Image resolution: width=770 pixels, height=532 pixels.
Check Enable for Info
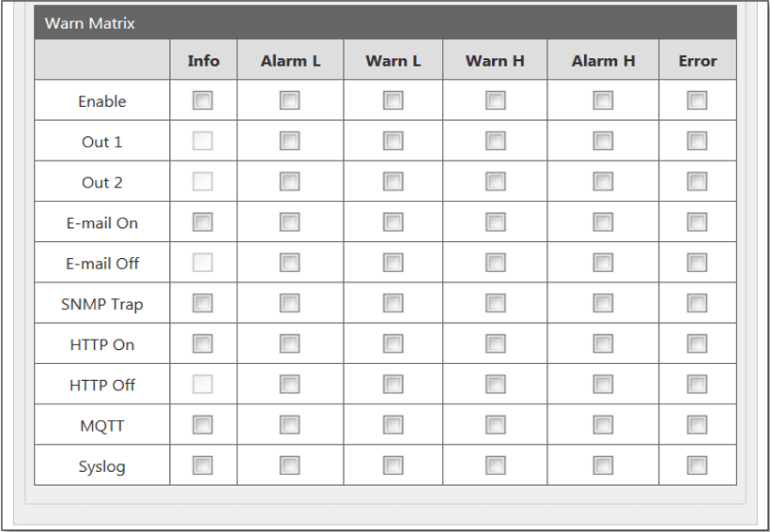pos(203,100)
